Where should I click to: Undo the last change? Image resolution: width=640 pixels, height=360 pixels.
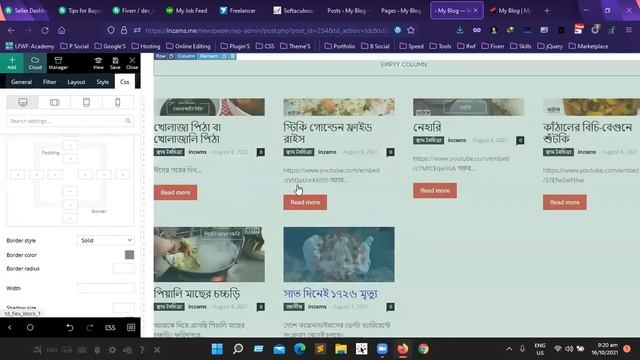point(70,327)
